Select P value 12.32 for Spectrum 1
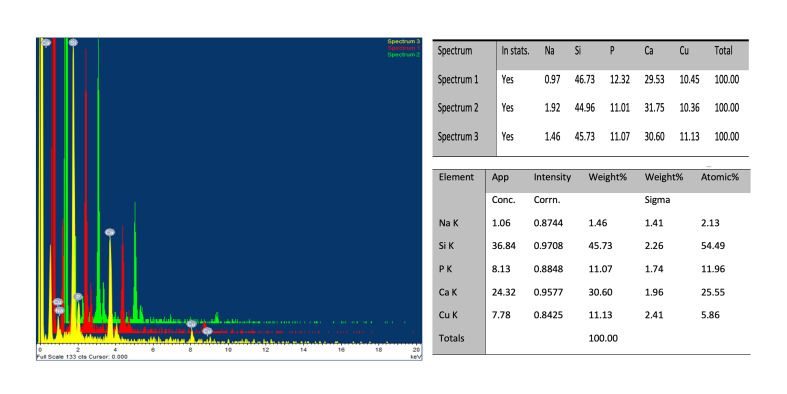This screenshot has height=394, width=787. 620,79
